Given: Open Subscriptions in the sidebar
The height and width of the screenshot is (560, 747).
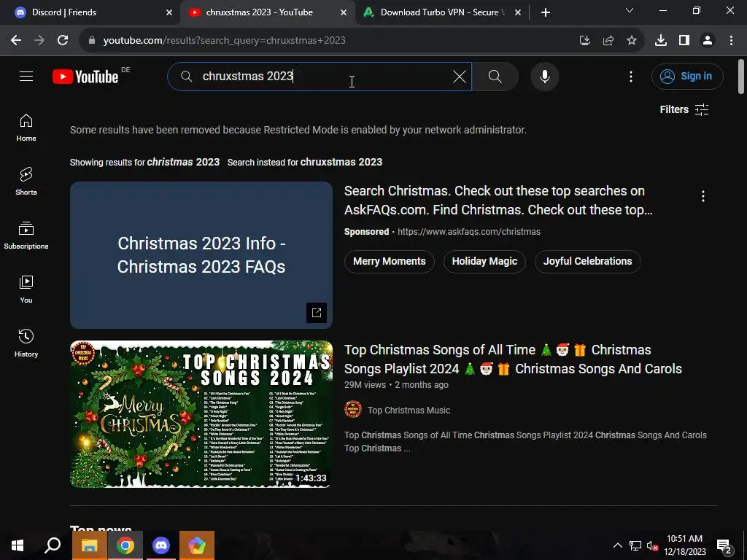Looking at the screenshot, I should point(26,236).
